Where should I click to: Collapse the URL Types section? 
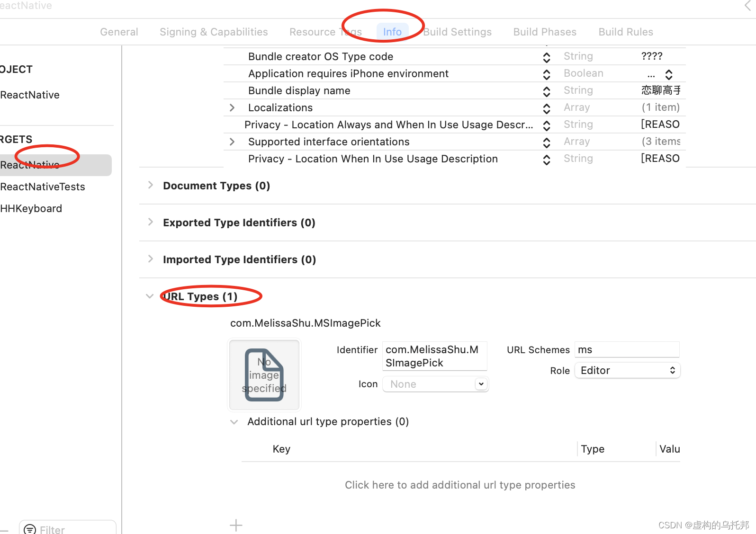click(x=150, y=296)
